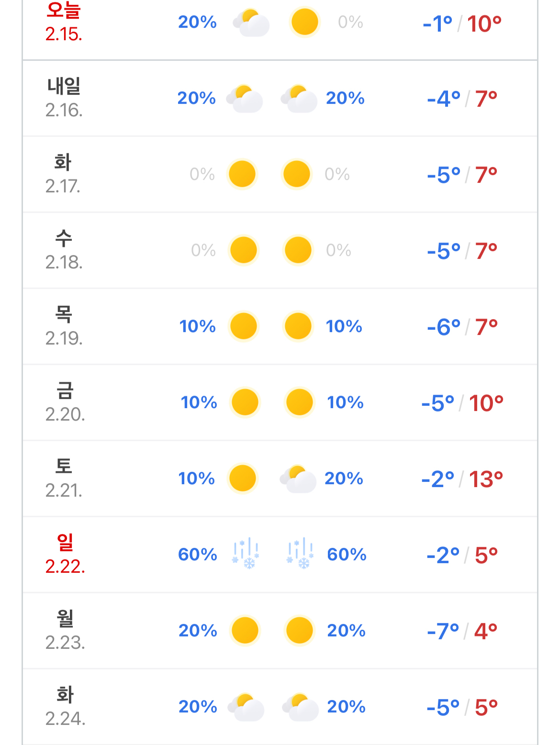Image resolution: width=560 pixels, height=745 pixels.
Task: Tap 2.19 afternoon sunny icon
Action: [298, 326]
